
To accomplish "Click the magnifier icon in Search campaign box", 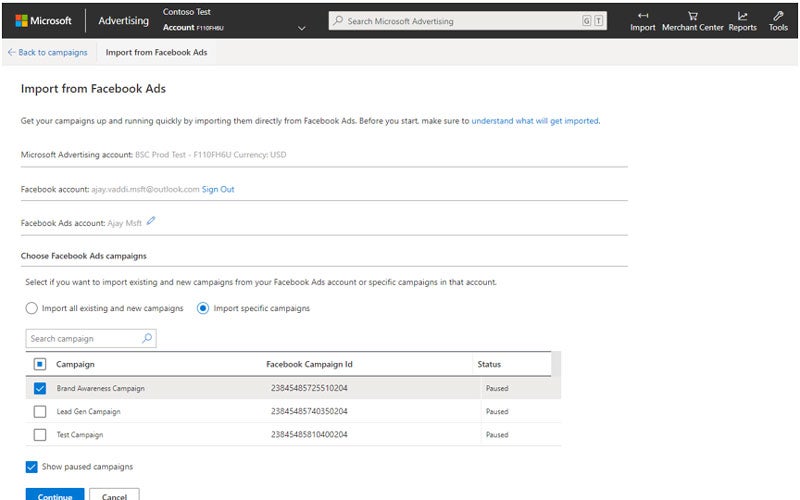I will click(x=147, y=339).
